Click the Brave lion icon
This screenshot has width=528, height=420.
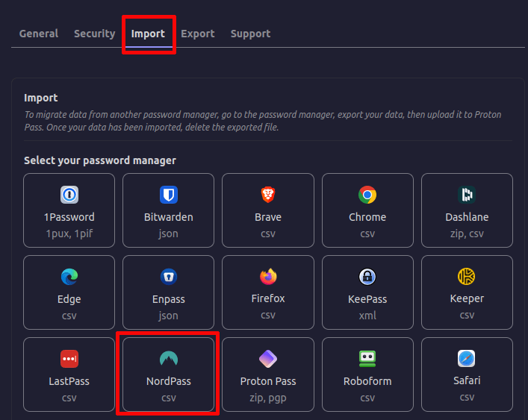[268, 195]
